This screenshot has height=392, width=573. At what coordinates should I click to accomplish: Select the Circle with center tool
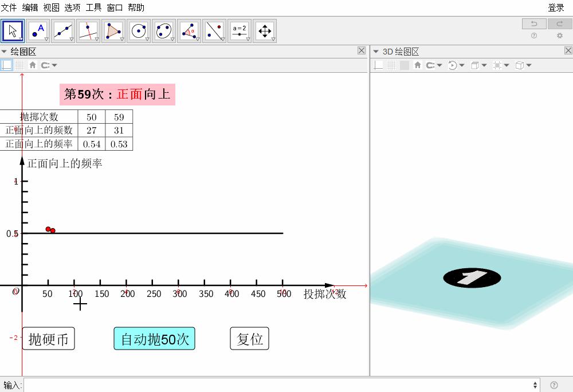(139, 31)
